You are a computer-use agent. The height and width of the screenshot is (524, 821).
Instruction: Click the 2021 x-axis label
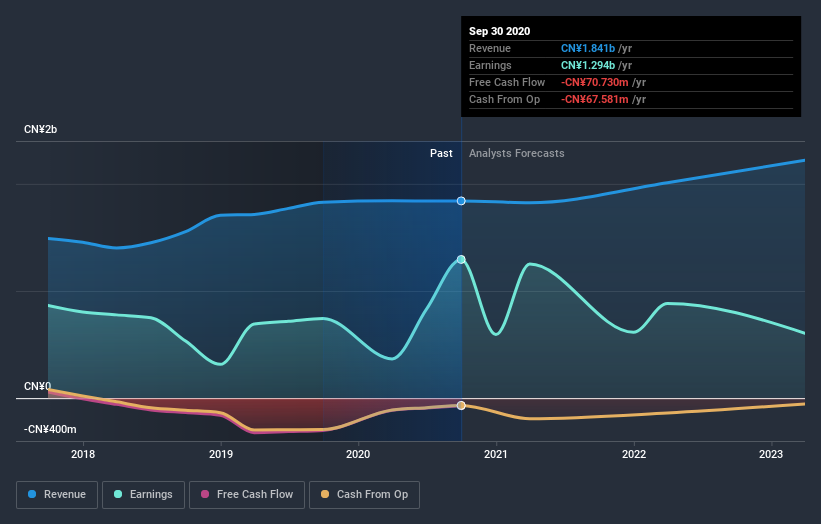[x=496, y=454]
